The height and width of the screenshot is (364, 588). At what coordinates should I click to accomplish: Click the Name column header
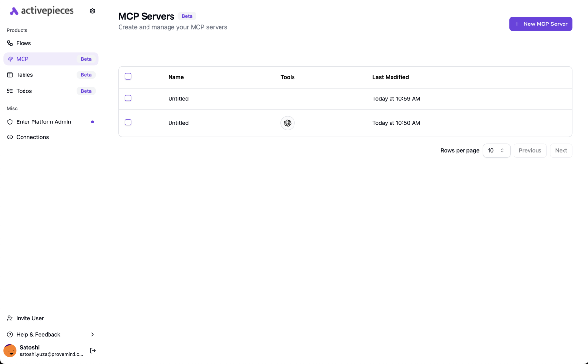(176, 77)
